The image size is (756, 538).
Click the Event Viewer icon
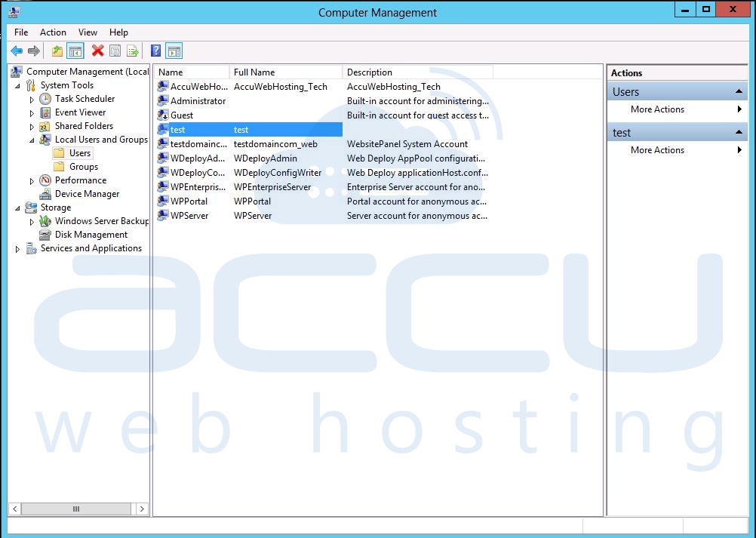[x=45, y=112]
